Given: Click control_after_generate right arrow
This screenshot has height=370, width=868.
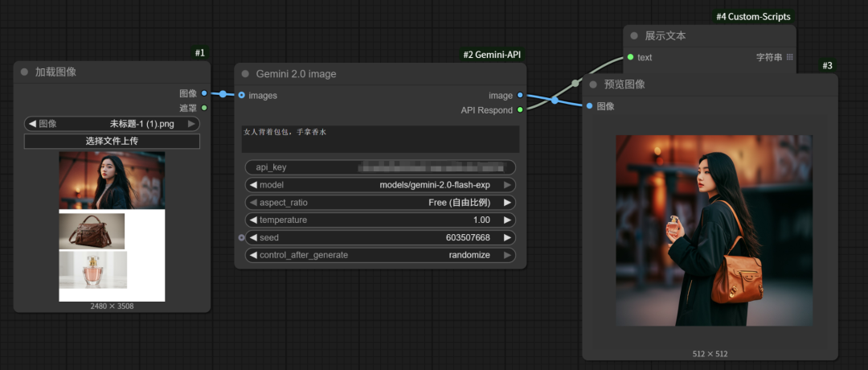Looking at the screenshot, I should 507,255.
